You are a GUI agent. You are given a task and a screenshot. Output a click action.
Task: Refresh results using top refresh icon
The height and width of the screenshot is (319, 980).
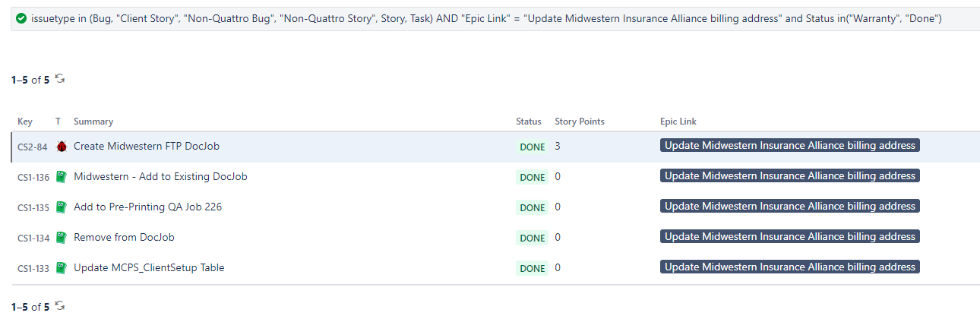point(60,78)
